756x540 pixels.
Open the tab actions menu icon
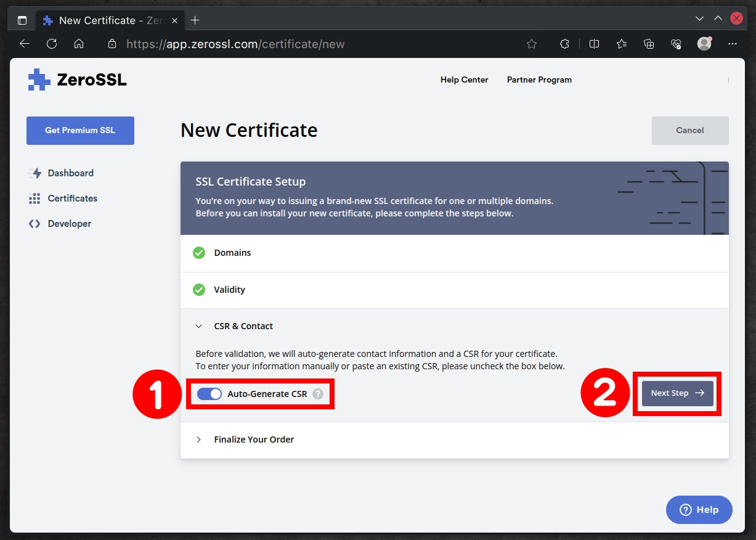click(22, 20)
